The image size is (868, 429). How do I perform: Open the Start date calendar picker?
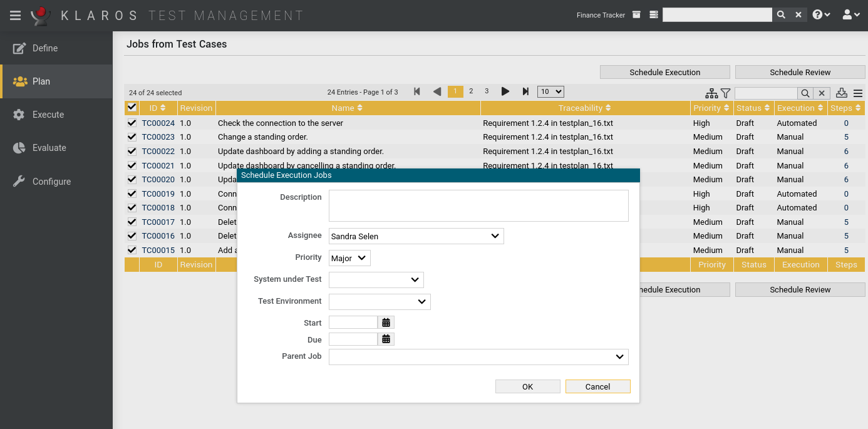pos(386,322)
